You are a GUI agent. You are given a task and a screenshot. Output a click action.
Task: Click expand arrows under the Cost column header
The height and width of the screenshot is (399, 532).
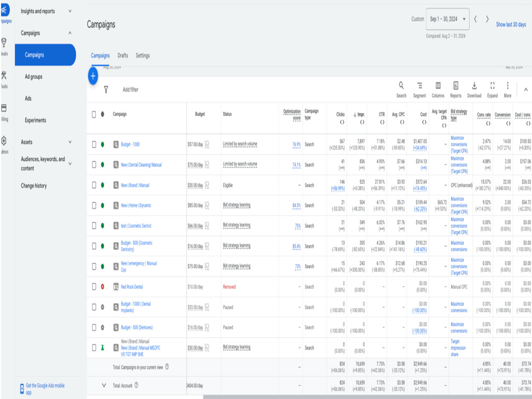[x=424, y=122]
